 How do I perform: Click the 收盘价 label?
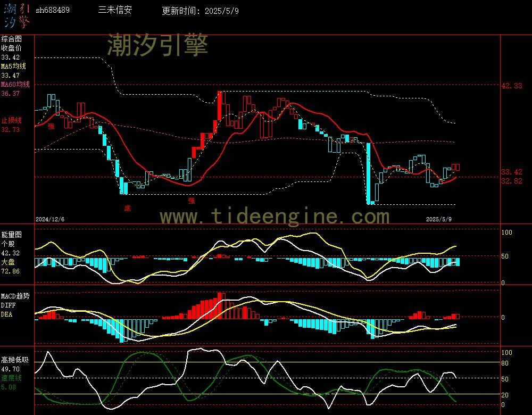(12, 48)
